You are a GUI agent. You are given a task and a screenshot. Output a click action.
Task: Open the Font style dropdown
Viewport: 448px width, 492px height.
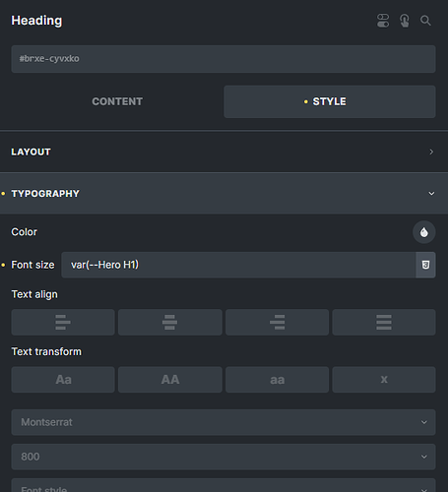click(224, 485)
